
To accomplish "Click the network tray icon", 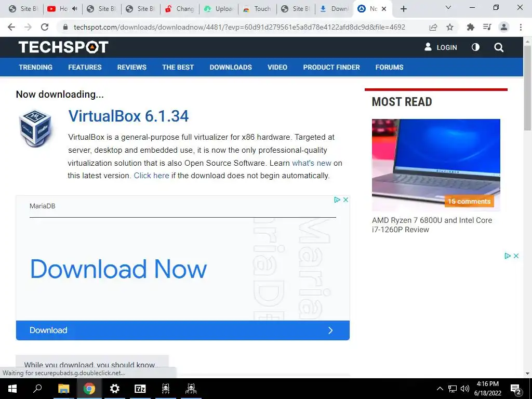I will (453, 389).
